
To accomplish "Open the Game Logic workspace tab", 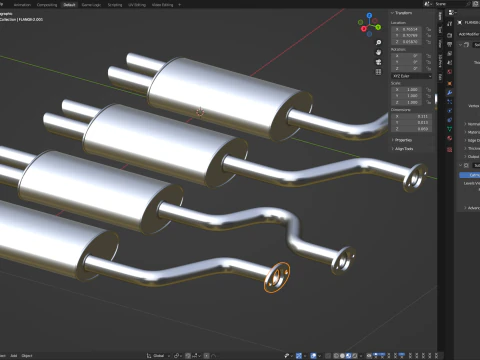I will point(91,5).
